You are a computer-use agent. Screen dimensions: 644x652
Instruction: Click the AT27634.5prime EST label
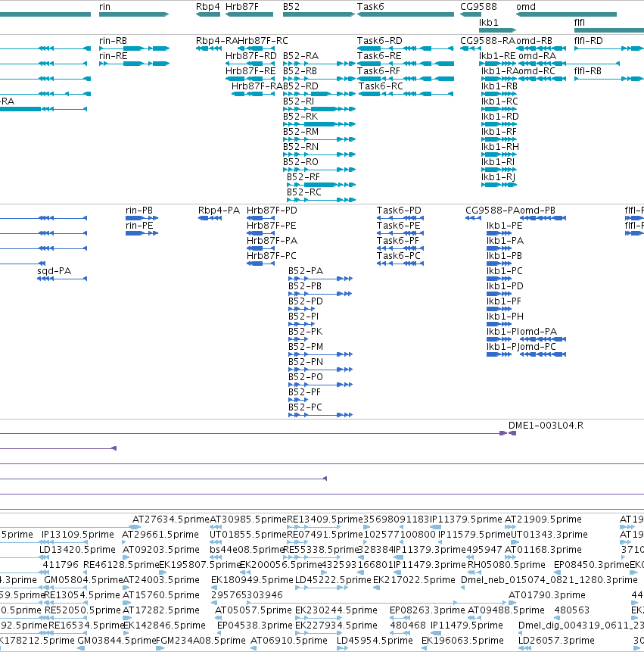[171, 519]
